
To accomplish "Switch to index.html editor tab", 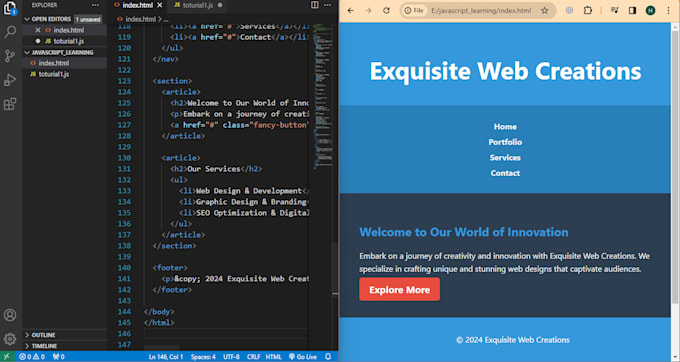I will (137, 5).
